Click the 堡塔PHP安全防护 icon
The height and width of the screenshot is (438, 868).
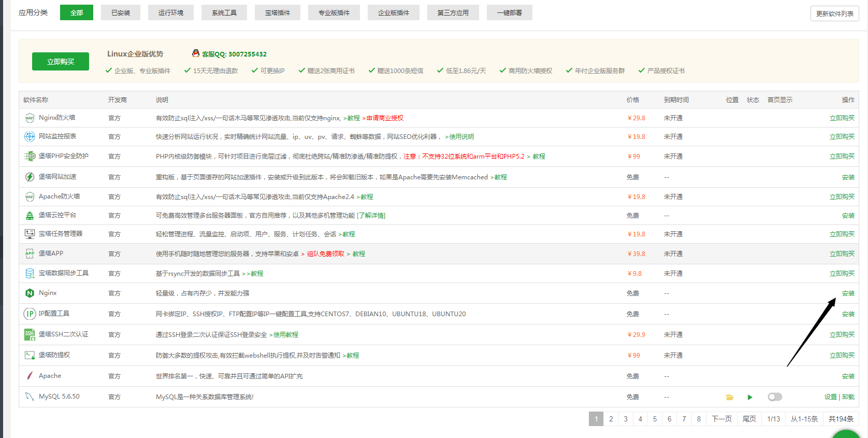[30, 156]
